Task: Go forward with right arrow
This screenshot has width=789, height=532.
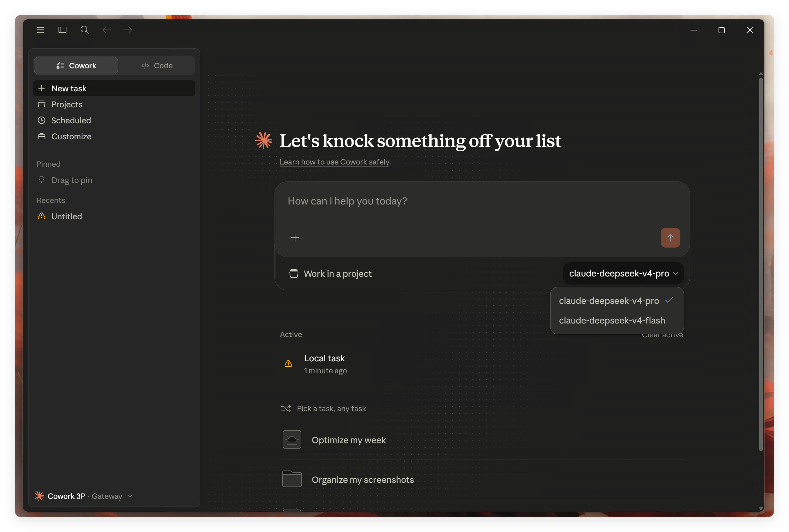Action: pos(128,30)
